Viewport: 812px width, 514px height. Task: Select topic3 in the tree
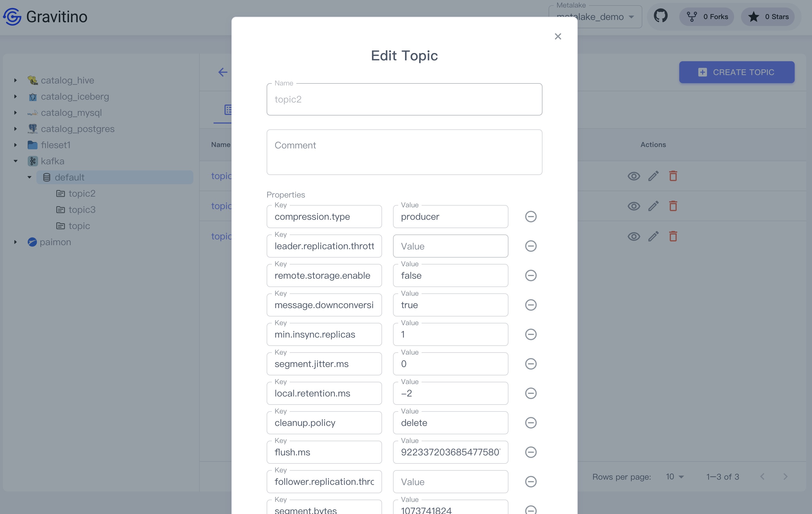(82, 210)
